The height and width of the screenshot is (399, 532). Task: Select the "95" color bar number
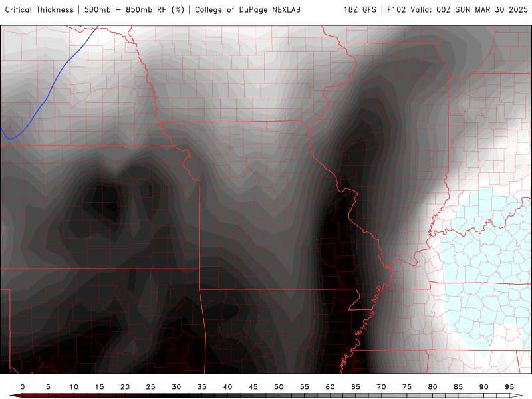coord(509,387)
